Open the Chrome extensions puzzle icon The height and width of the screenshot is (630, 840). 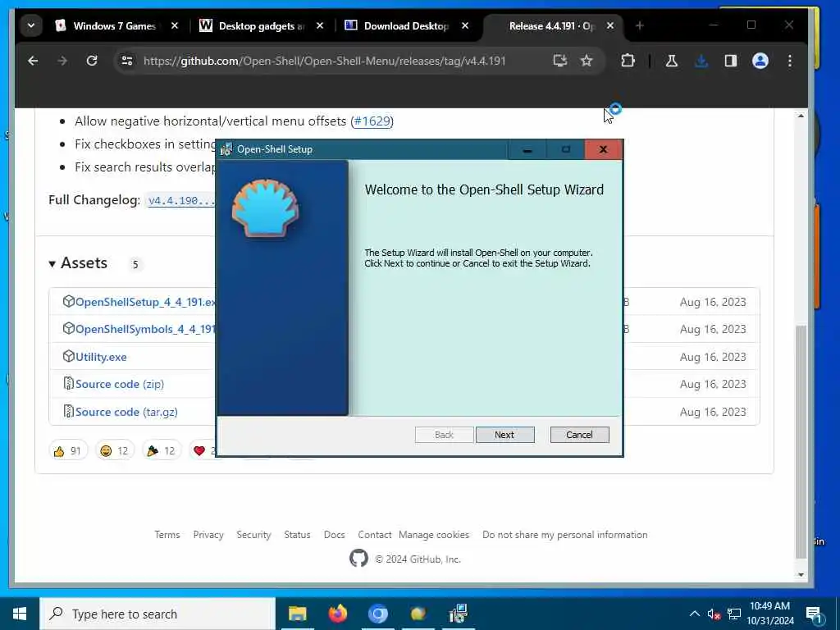click(628, 61)
